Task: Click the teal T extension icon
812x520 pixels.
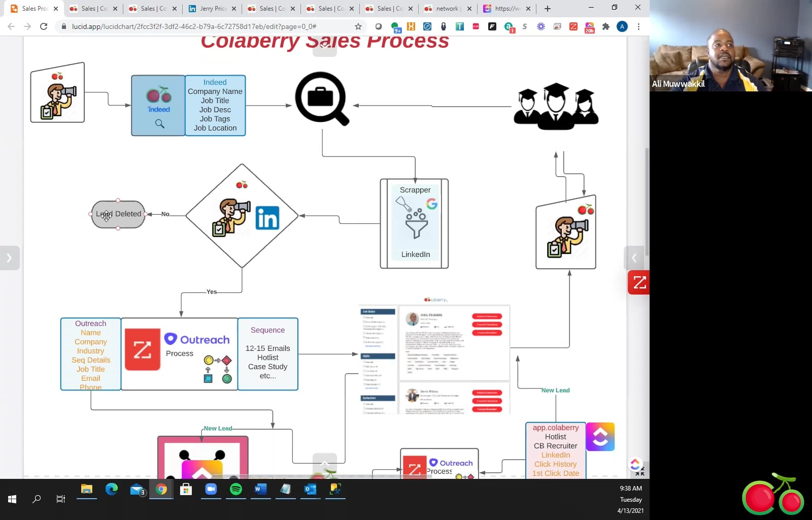Action: (x=460, y=26)
